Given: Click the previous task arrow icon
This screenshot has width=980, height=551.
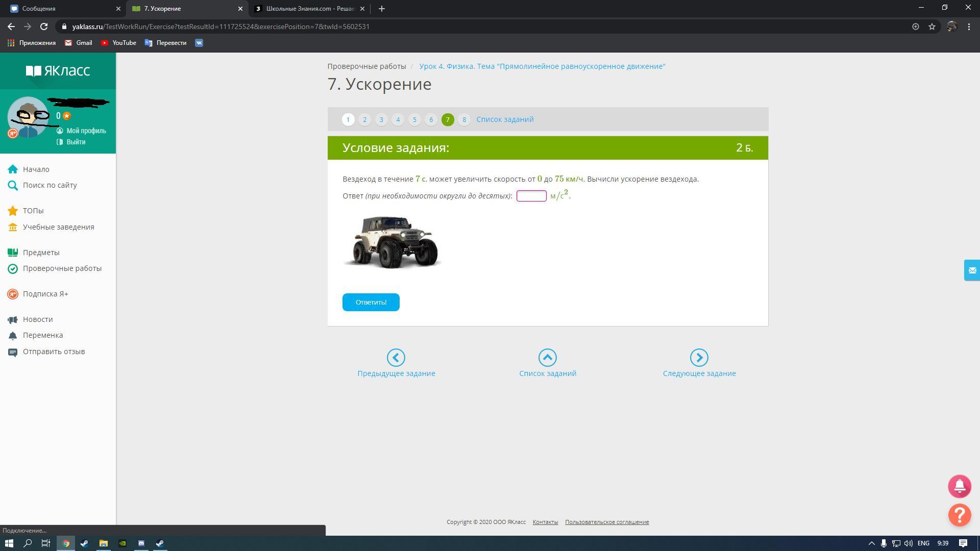Looking at the screenshot, I should pos(396,358).
